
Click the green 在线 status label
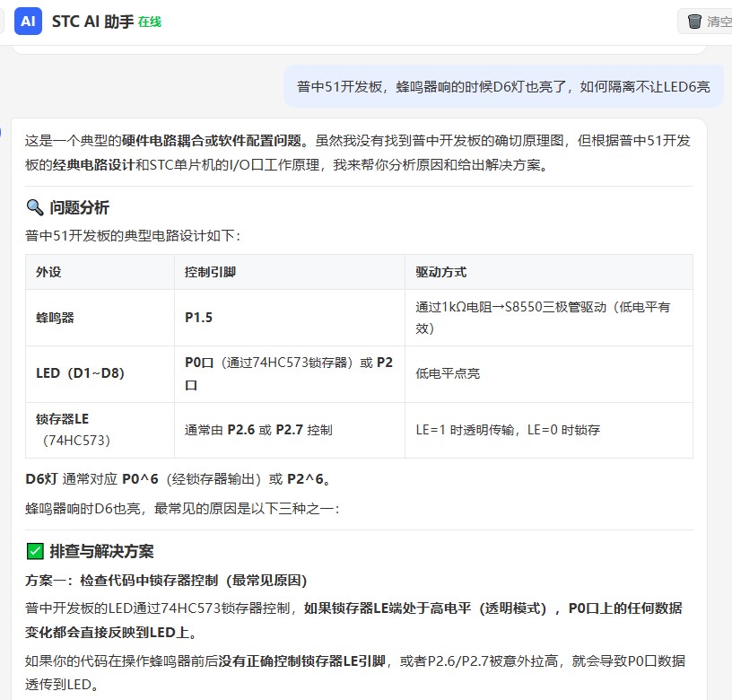(150, 22)
